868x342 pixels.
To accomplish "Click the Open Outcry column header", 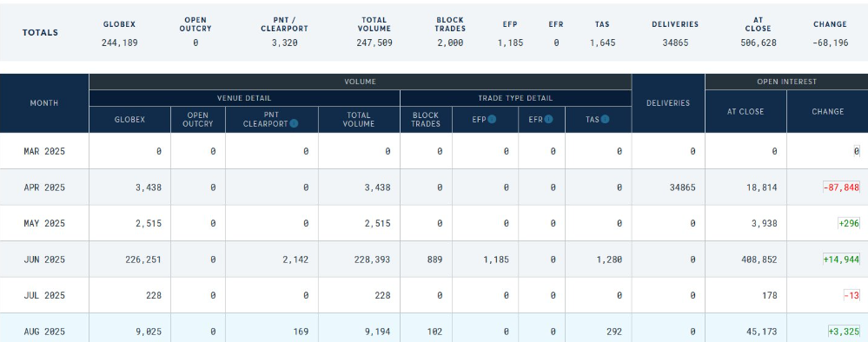I will point(197,120).
